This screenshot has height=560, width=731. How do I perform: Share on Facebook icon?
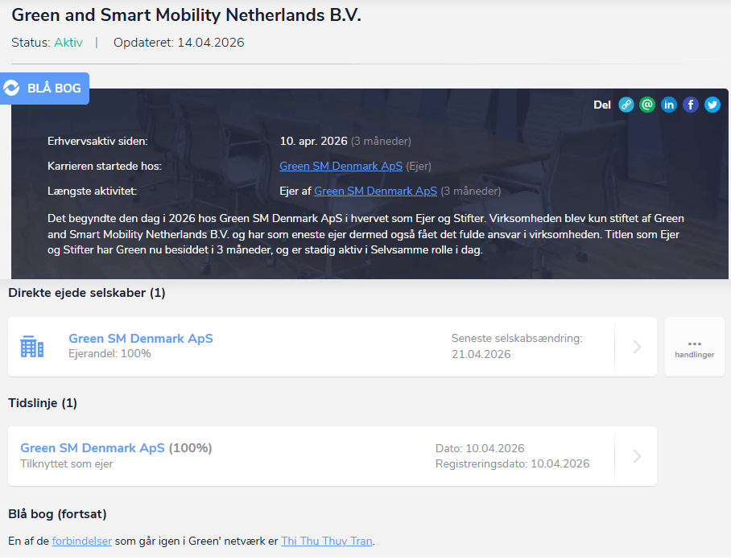tap(691, 105)
